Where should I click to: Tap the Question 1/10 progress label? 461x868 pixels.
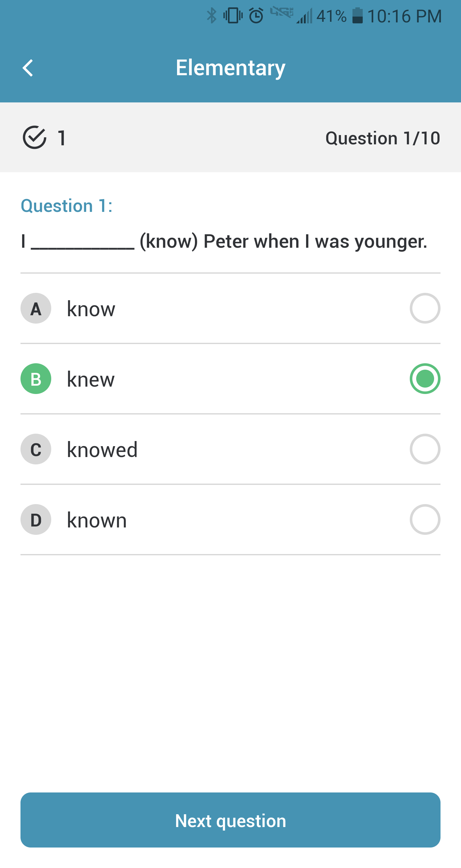pyautogui.click(x=383, y=138)
